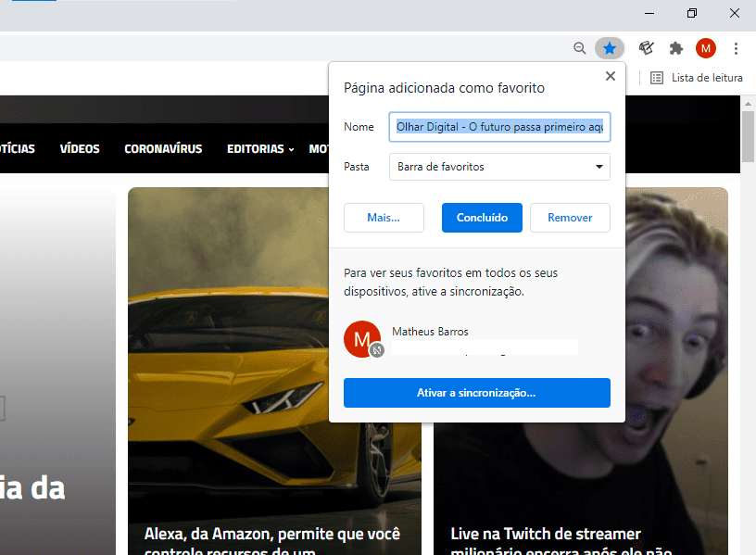
Task: Click the Nome bookmark name field
Action: pos(499,127)
